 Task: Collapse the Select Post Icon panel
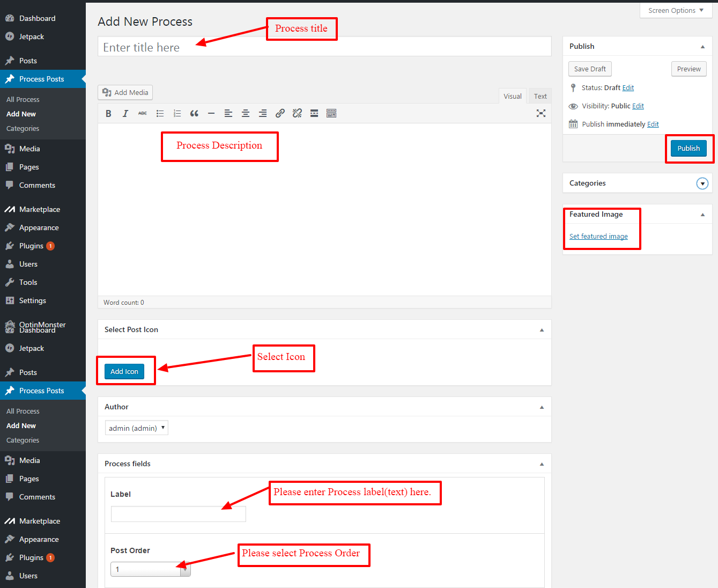click(x=542, y=330)
